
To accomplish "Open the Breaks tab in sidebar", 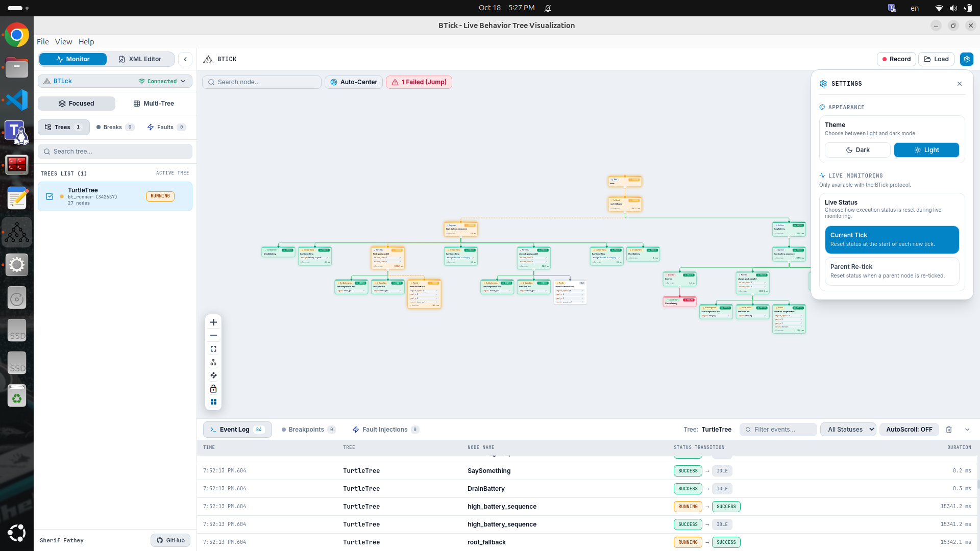I will click(115, 127).
